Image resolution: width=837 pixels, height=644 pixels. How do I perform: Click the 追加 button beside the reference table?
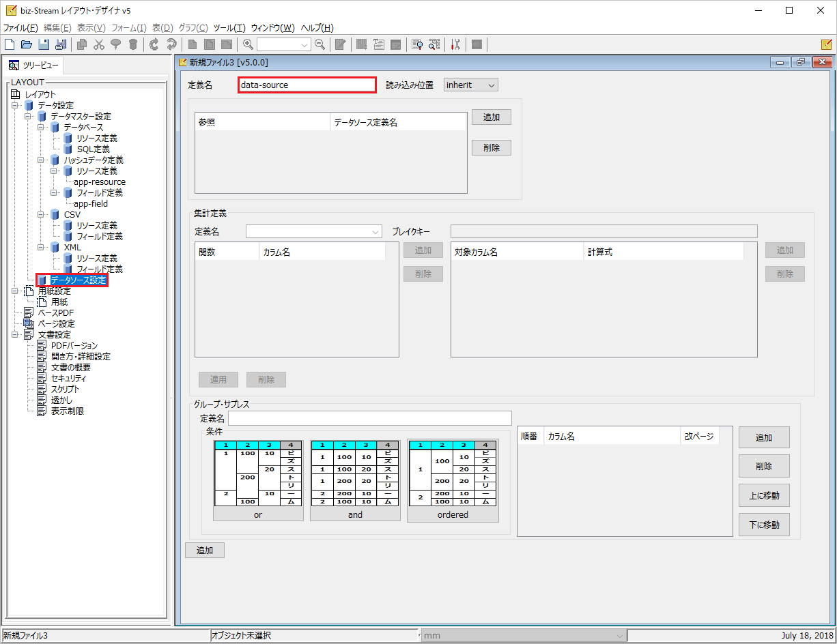[492, 117]
